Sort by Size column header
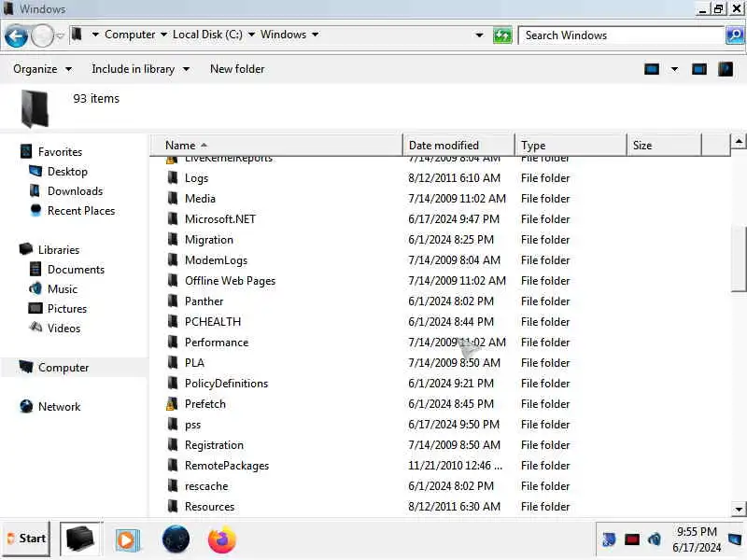Viewport: 747px width, 560px height. click(664, 146)
